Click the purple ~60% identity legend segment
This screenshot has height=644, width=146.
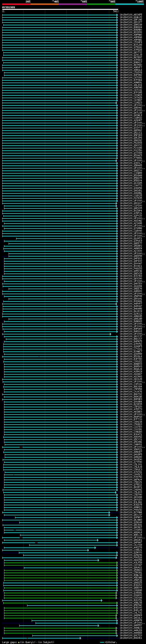(73, 4)
